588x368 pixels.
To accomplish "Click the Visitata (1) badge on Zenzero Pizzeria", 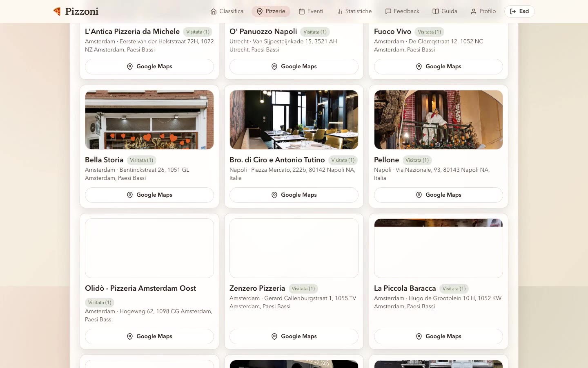I will point(303,289).
